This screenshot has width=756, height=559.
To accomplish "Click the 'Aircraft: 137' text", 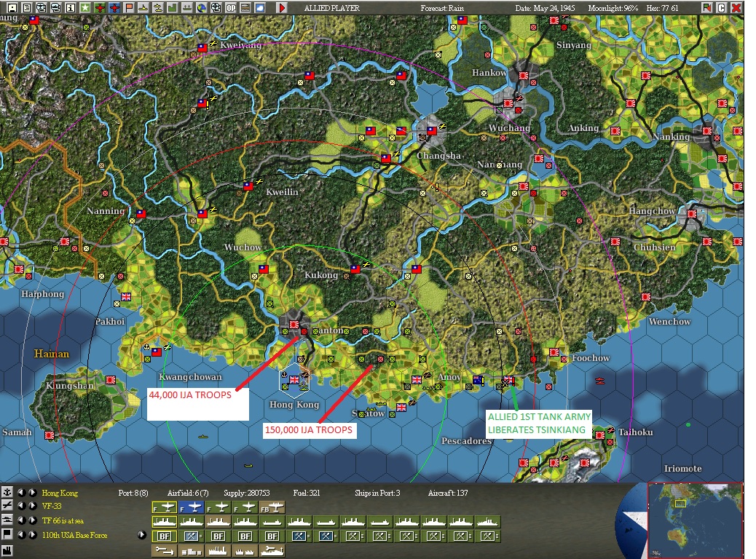I will tap(448, 493).
